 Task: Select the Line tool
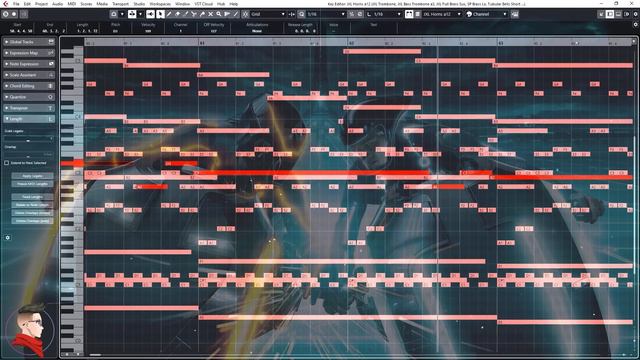(x=236, y=14)
